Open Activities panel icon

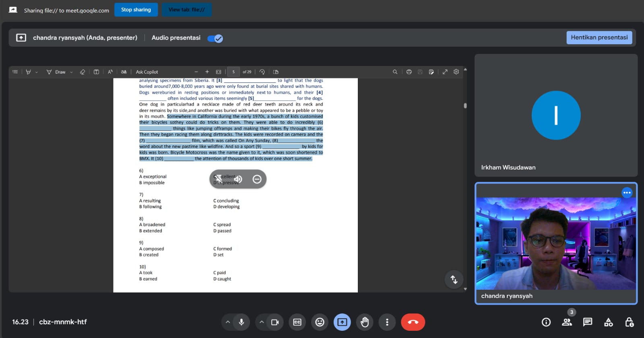609,322
